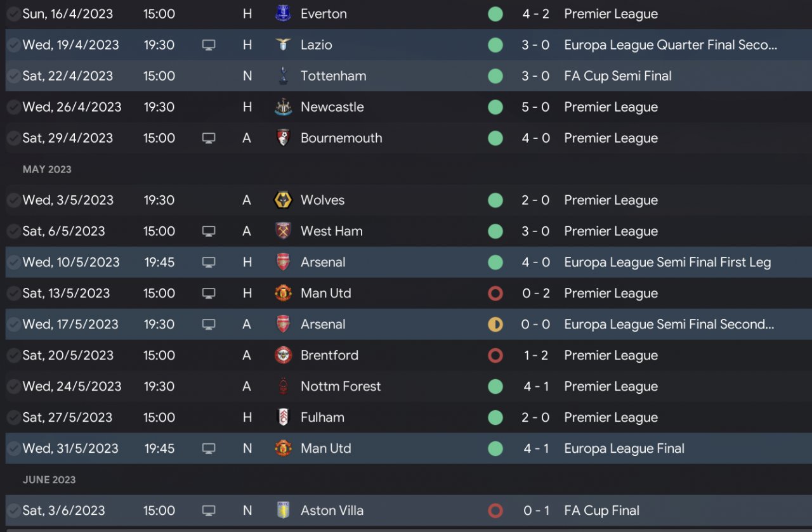Viewport: 812px width, 532px height.
Task: Toggle the checkmark on the Aston Villa FA Cup Final row
Action: [x=13, y=510]
